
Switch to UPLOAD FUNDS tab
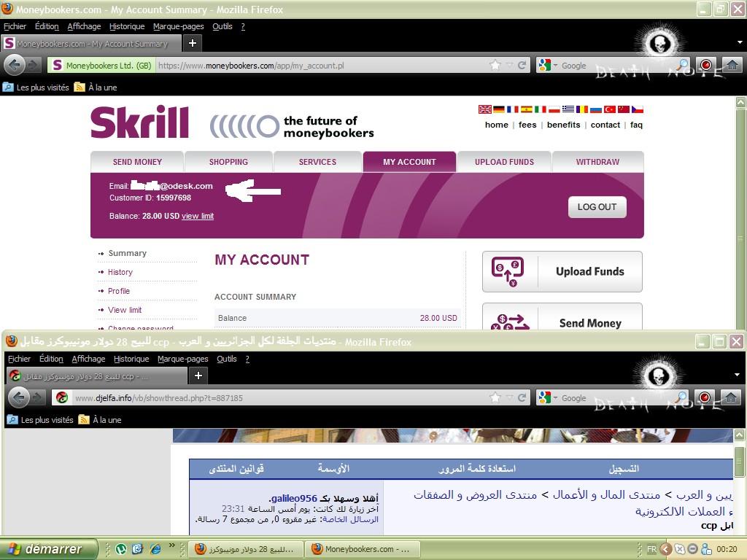click(x=504, y=162)
